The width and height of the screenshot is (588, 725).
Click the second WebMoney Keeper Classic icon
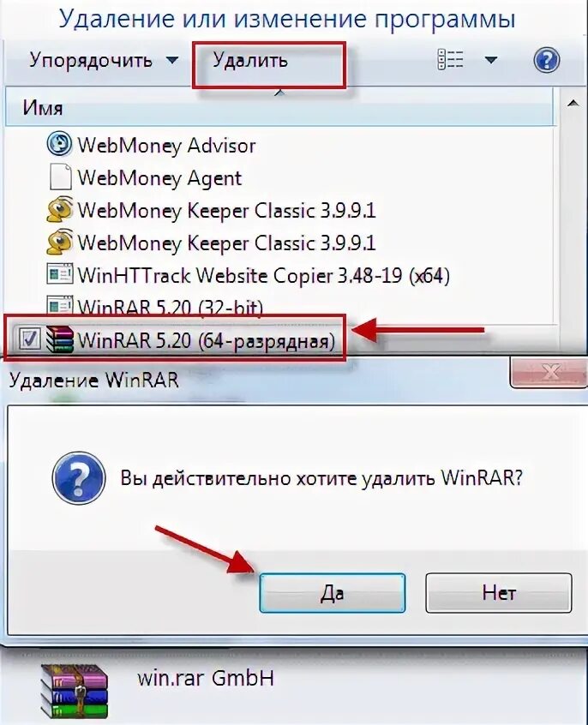pos(60,242)
